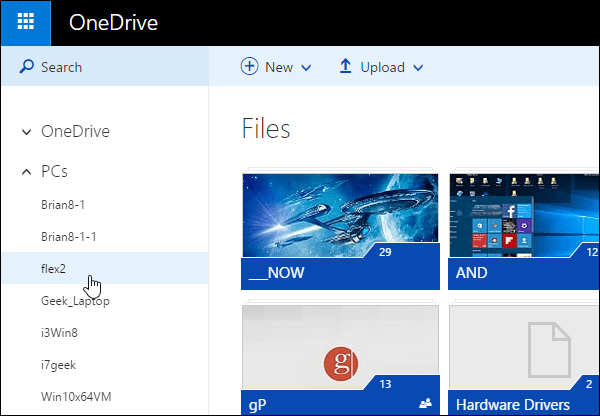Click the 13 item count on gP
600x416 pixels.
point(385,384)
